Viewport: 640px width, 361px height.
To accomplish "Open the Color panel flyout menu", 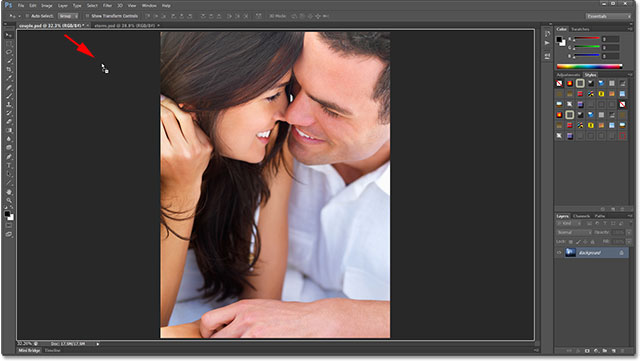I will 630,29.
